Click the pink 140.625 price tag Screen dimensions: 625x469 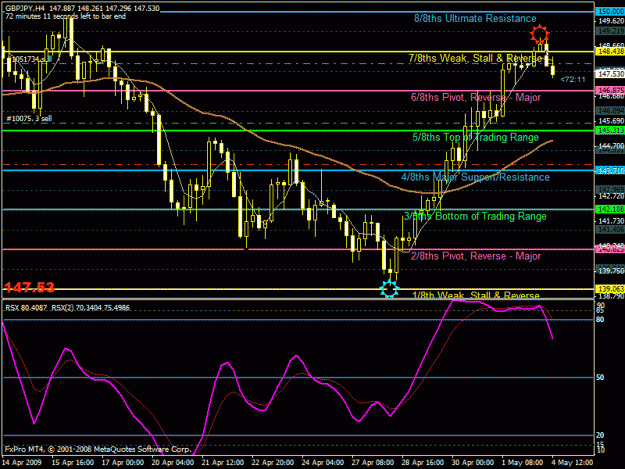click(609, 249)
